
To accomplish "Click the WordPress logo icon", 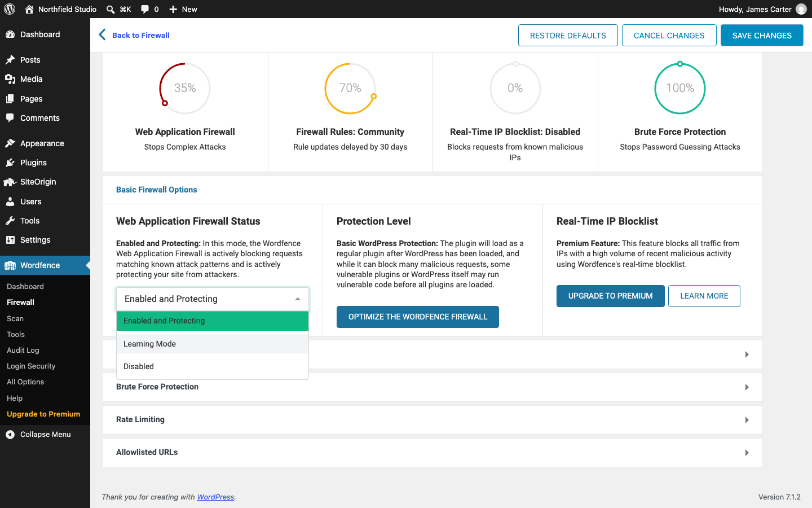I will (10, 9).
